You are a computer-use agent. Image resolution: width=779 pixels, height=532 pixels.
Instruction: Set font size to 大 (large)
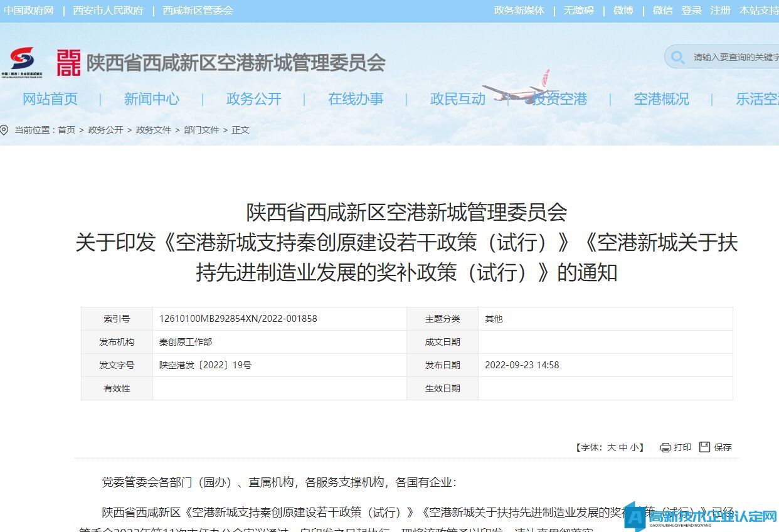612,447
